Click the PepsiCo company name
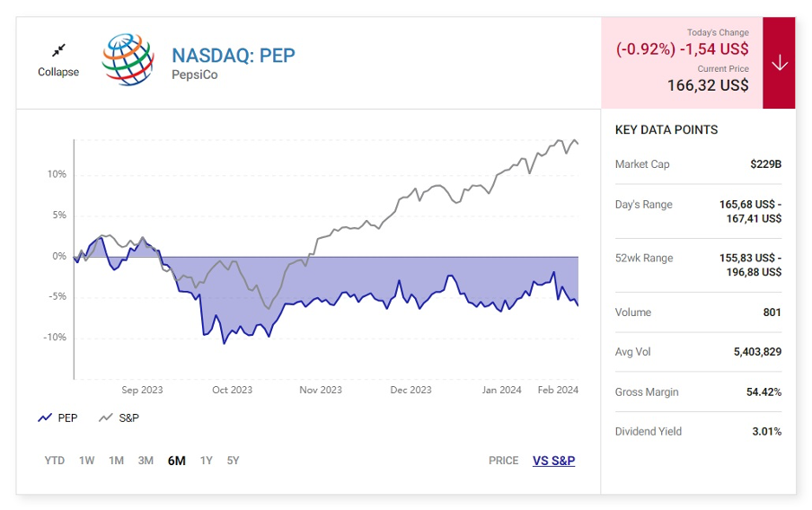The height and width of the screenshot is (510, 812). click(x=195, y=75)
